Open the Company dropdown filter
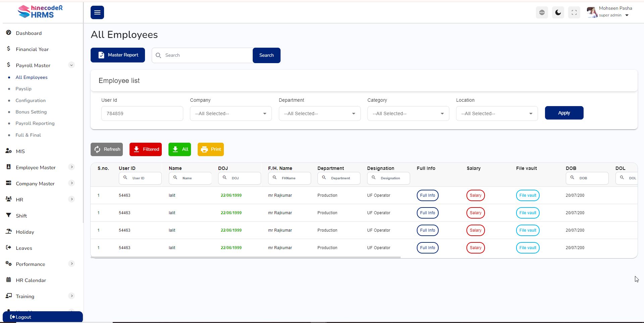This screenshot has height=323, width=644. (231, 113)
